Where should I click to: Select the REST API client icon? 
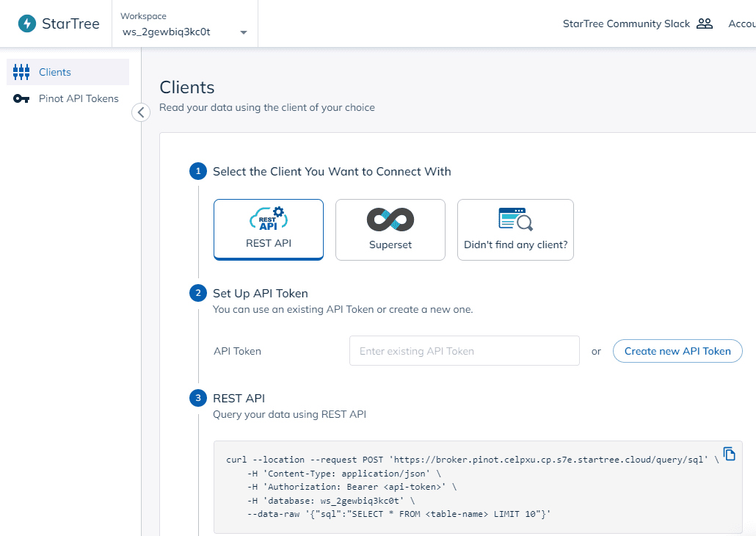pyautogui.click(x=268, y=219)
